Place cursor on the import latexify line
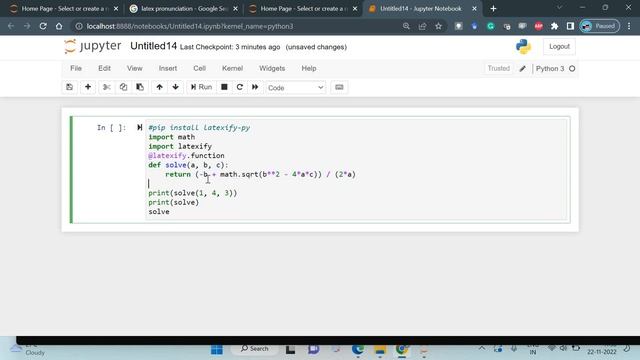The image size is (640, 360). [180, 146]
